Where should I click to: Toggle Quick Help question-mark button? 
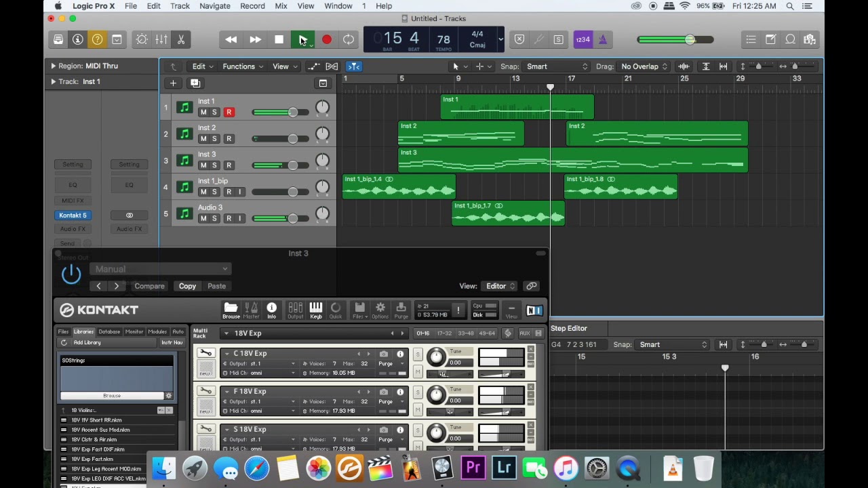coord(98,39)
